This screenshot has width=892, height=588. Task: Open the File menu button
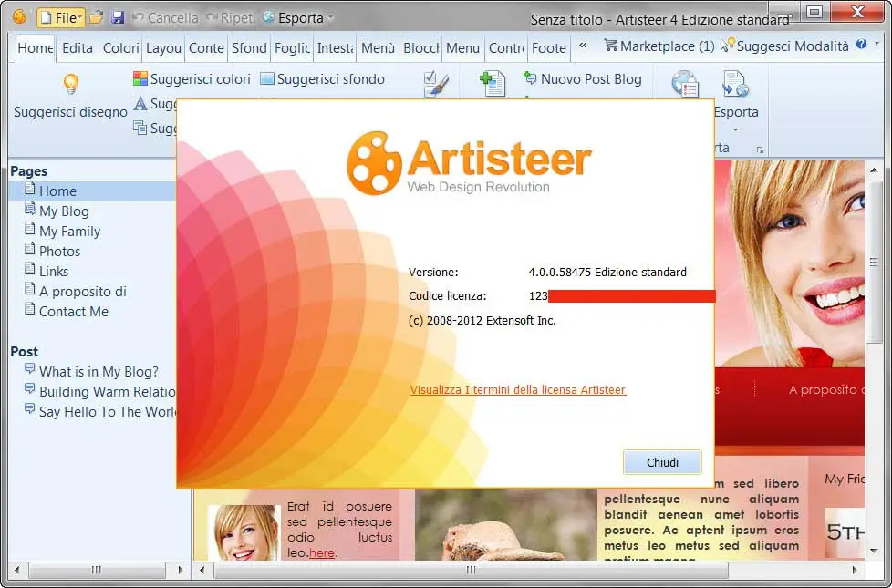(61, 17)
